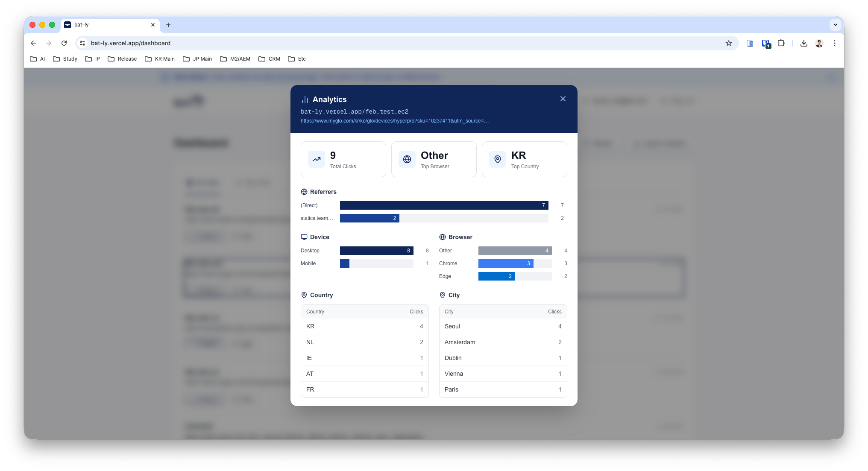Click the location pin icon in the Top Country card

497,159
